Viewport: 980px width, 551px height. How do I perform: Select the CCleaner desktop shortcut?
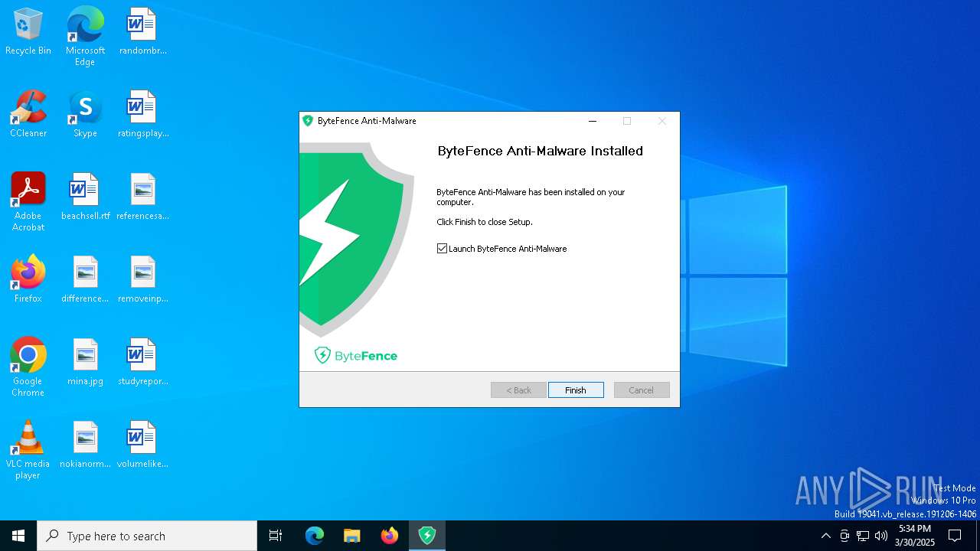28,114
